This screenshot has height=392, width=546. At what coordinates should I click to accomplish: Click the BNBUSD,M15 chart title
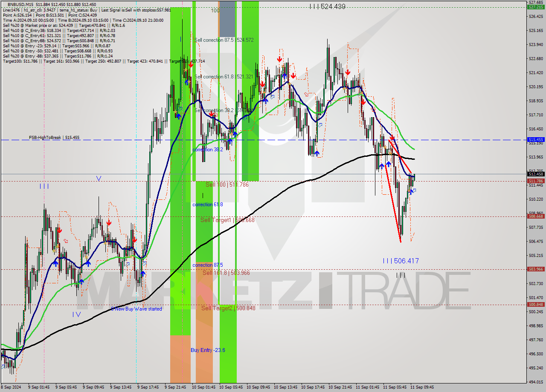click(x=21, y=4)
